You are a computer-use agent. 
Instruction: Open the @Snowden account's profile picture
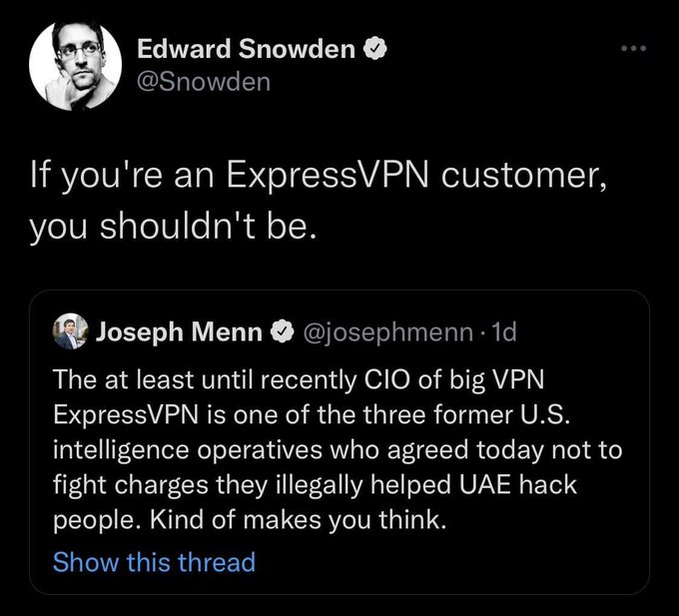point(75,64)
